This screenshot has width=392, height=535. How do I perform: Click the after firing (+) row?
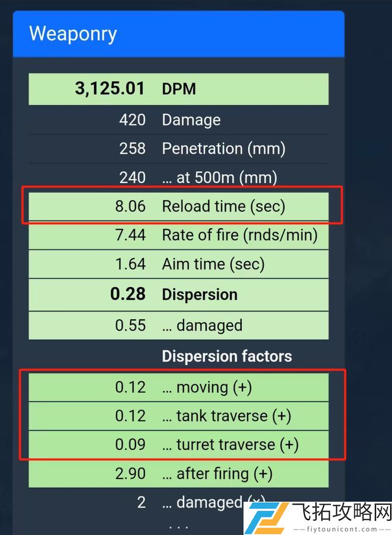(179, 474)
